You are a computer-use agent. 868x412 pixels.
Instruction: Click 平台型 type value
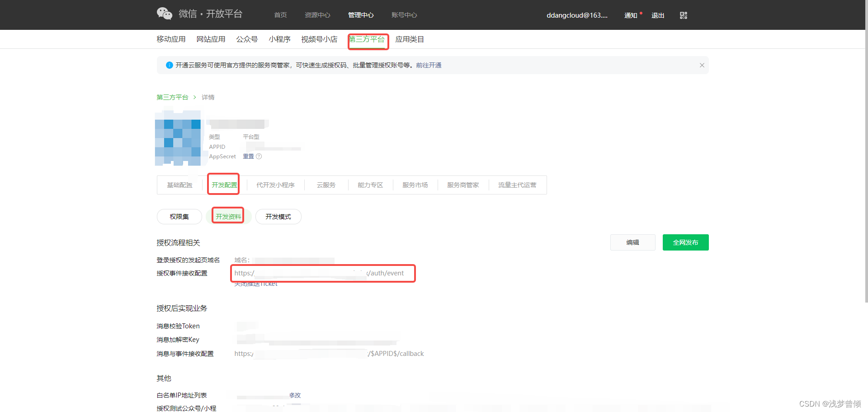[x=251, y=137]
